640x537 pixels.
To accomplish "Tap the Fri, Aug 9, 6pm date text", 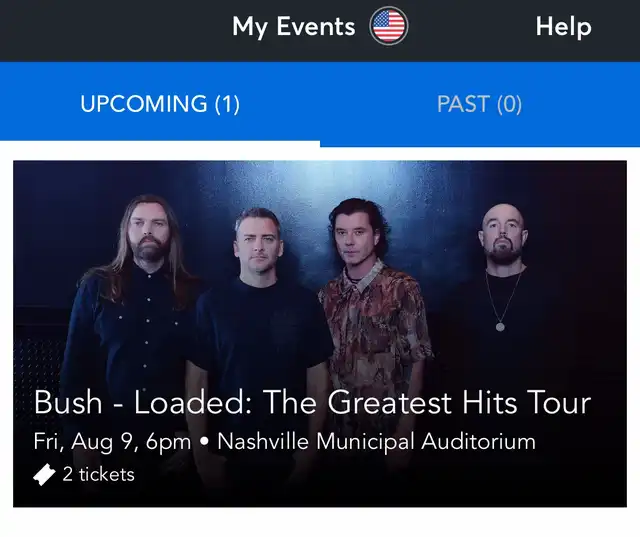I will (112, 442).
